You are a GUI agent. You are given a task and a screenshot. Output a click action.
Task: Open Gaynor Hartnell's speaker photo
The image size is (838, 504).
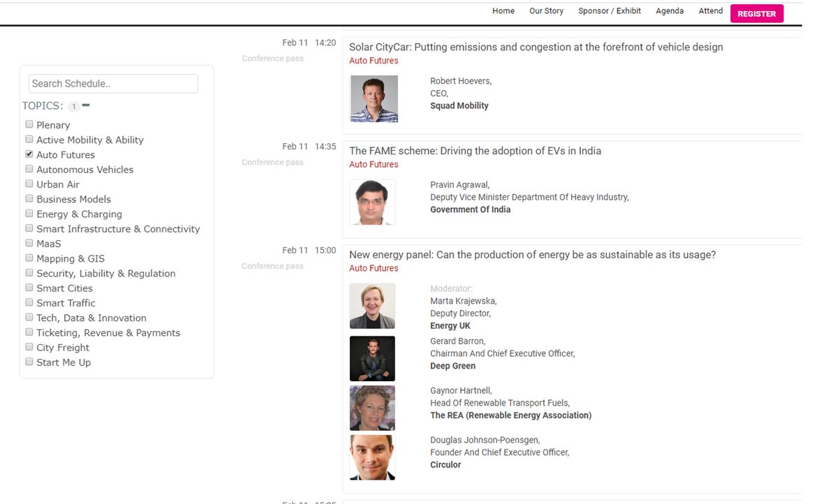[372, 408]
